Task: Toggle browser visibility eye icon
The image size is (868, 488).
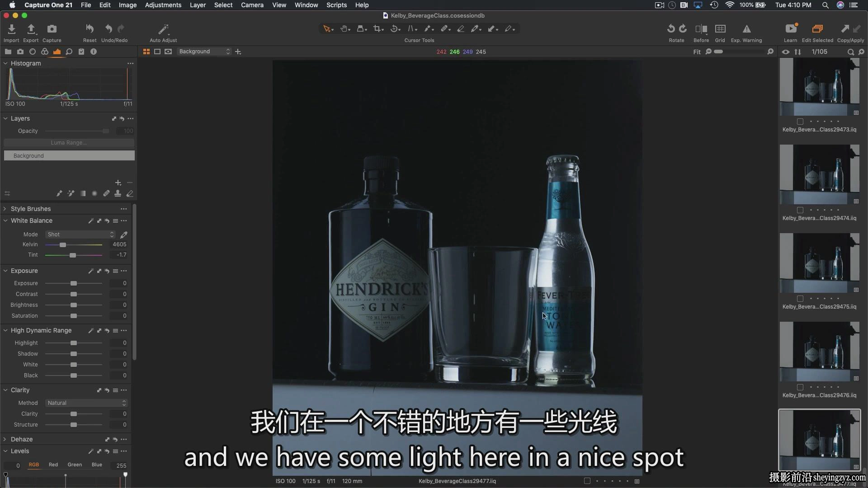Action: [786, 52]
